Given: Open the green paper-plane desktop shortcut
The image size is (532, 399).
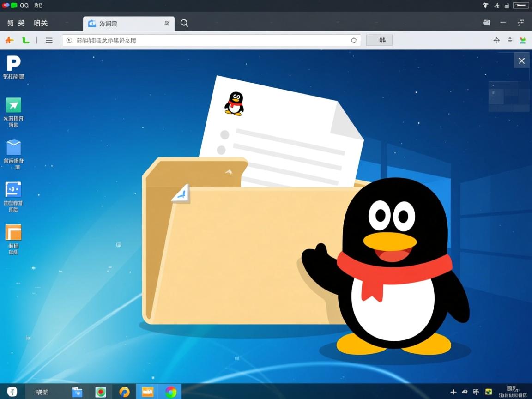Looking at the screenshot, I should (x=13, y=105).
